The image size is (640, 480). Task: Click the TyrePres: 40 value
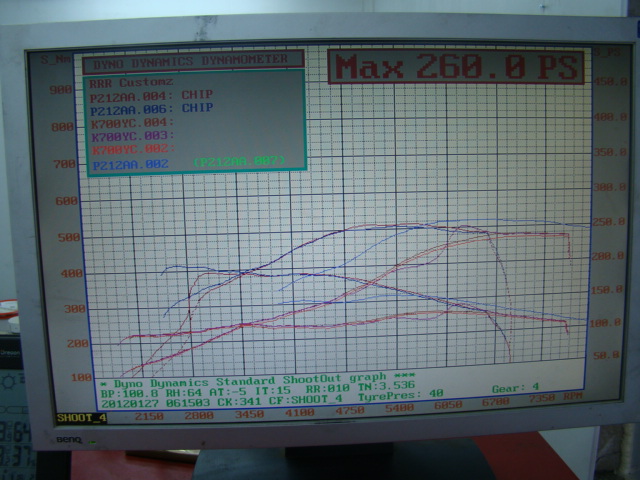tap(401, 395)
